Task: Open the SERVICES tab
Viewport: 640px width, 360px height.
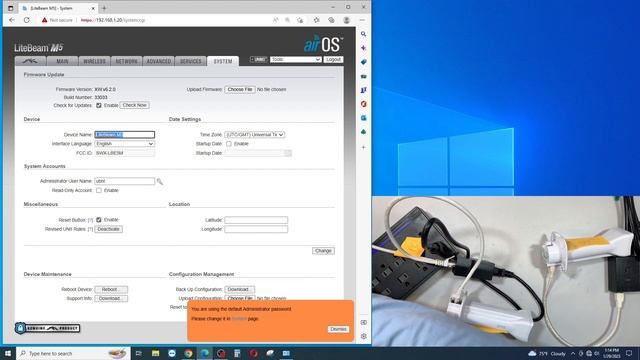Action: [191, 61]
